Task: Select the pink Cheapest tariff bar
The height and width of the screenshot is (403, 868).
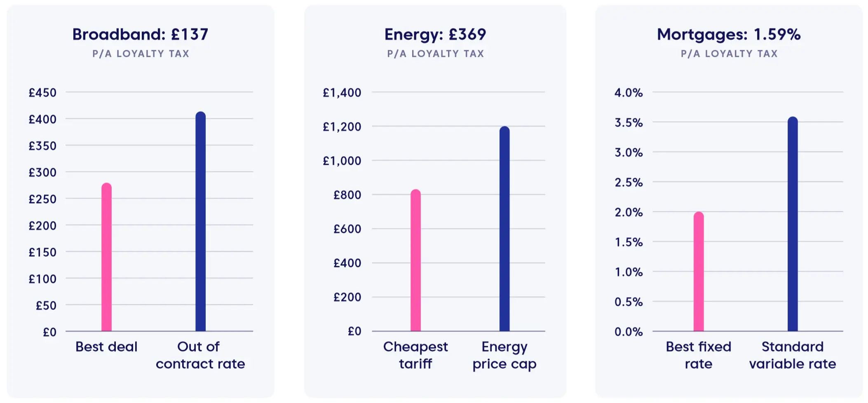Action: (x=415, y=260)
